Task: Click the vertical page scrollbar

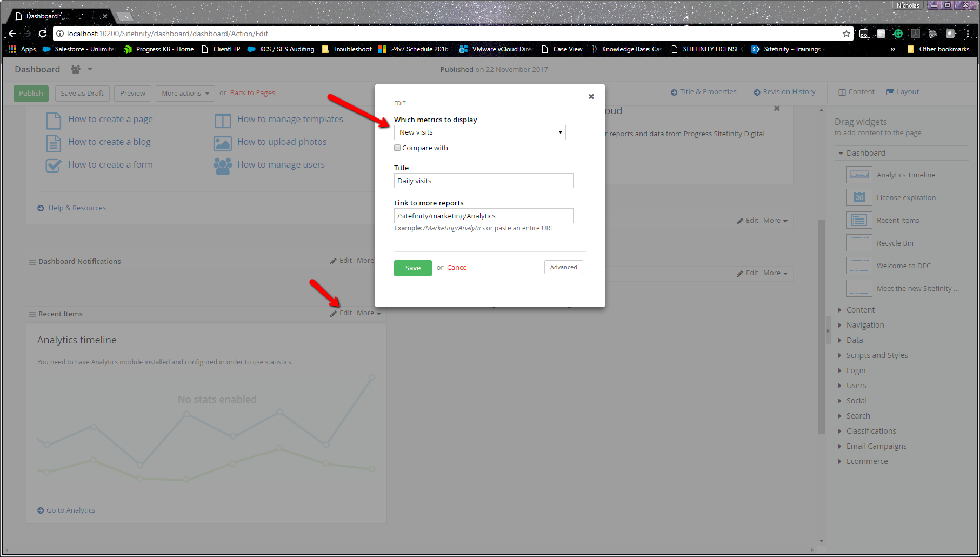Action: 821,326
